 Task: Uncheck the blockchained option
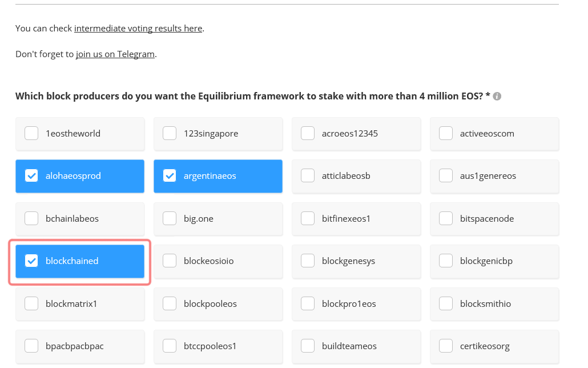pyautogui.click(x=31, y=261)
